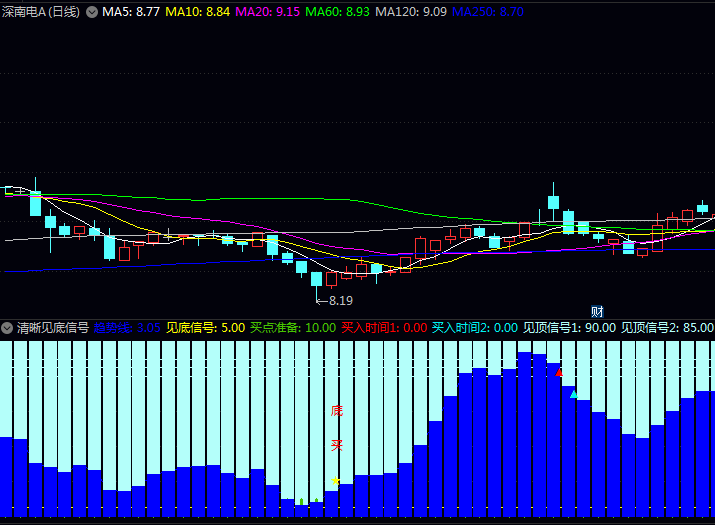
Task: Click the 深南电A (日线) chart title
Action: (42, 12)
